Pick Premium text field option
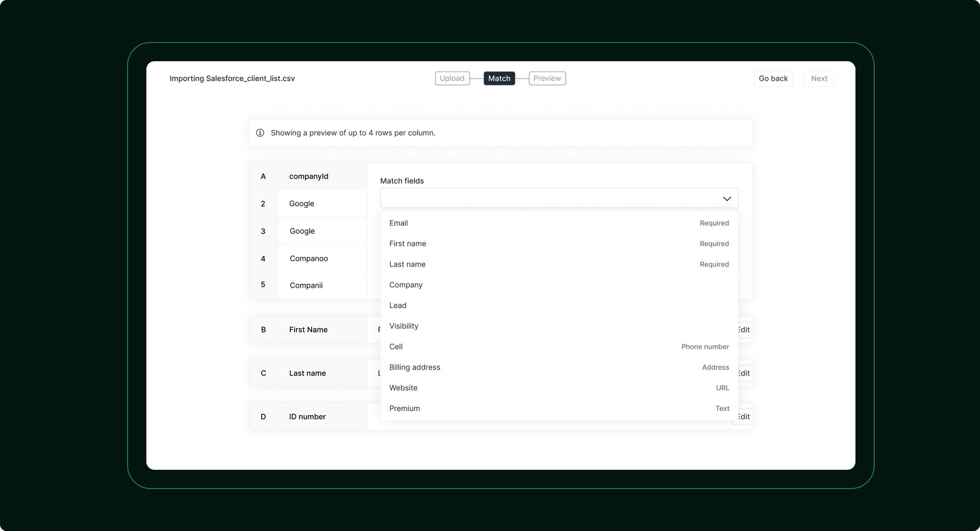This screenshot has height=531, width=980. coord(404,408)
